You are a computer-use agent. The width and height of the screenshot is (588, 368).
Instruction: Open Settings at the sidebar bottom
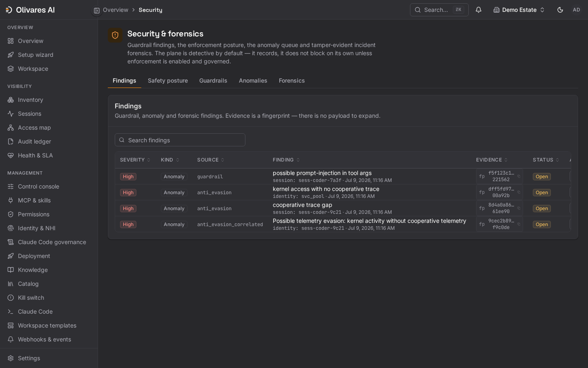[49, 358]
